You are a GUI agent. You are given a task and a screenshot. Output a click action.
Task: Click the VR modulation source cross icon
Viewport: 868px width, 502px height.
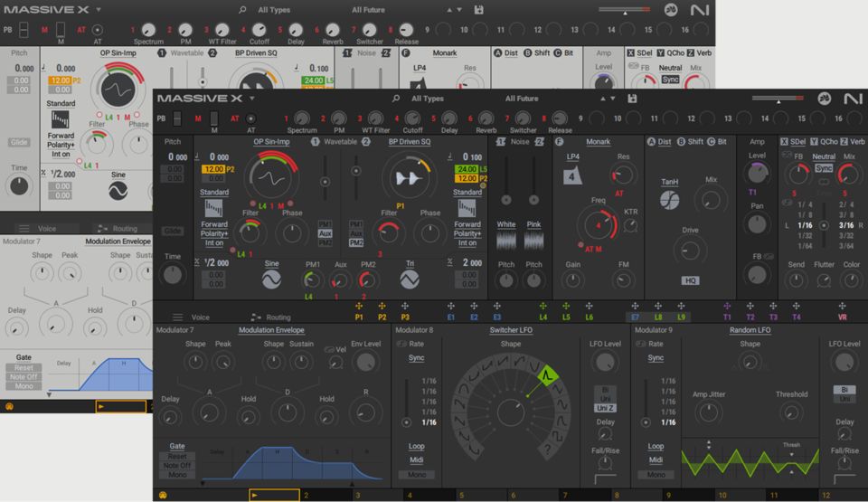pos(842,307)
